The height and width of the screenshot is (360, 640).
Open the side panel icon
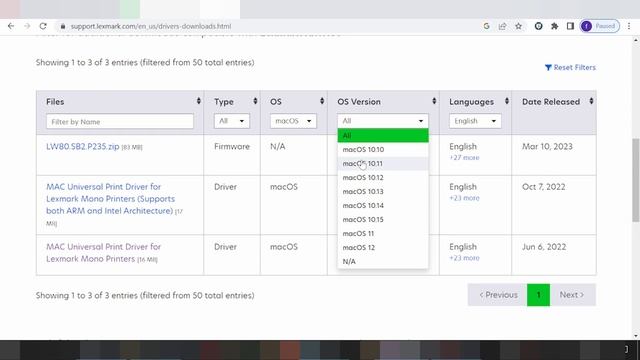(570, 26)
